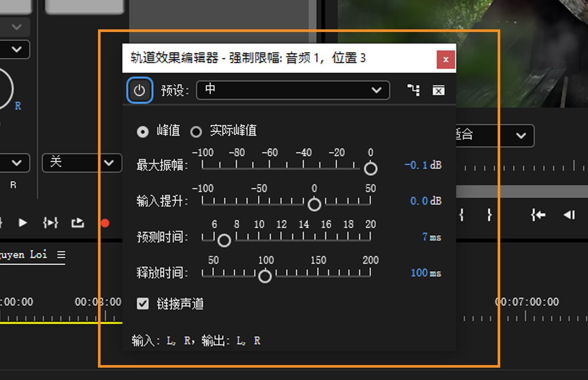Click the 释放时间 slider handle at 100
This screenshot has height=380, width=588.
pos(265,276)
